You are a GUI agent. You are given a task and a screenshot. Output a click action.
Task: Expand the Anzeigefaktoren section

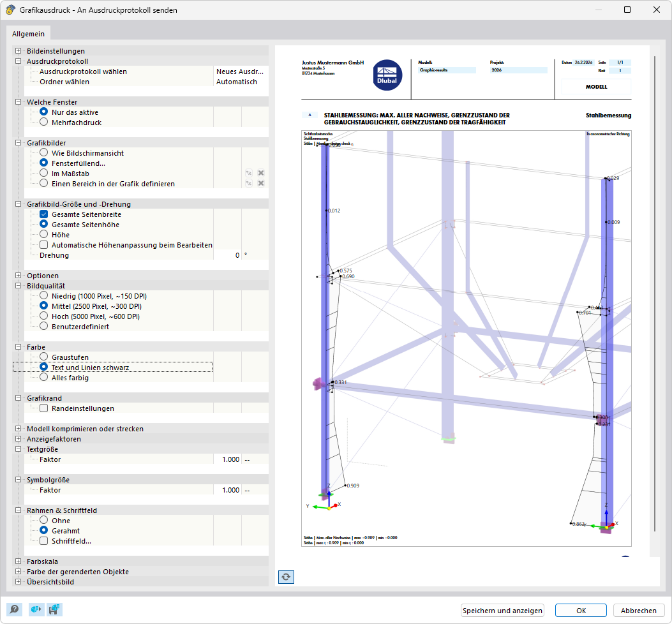[x=18, y=439]
